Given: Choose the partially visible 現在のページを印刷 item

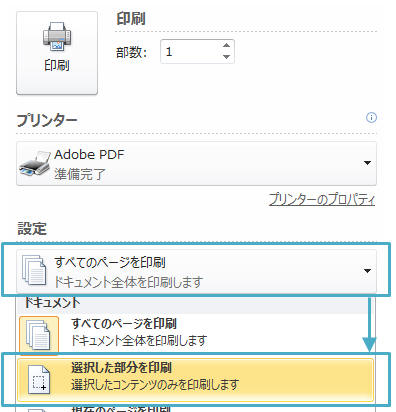Looking at the screenshot, I should (x=196, y=408).
